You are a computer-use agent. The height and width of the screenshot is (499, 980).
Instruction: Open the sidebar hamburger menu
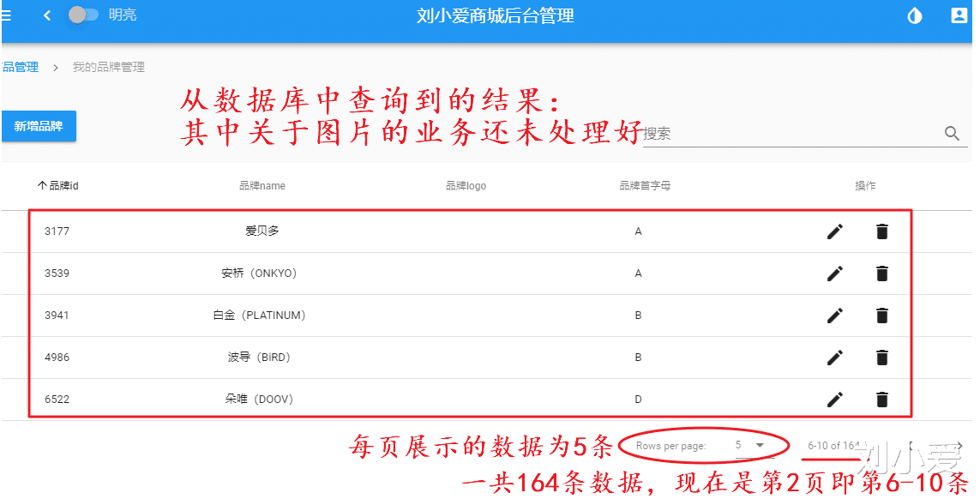coord(9,14)
